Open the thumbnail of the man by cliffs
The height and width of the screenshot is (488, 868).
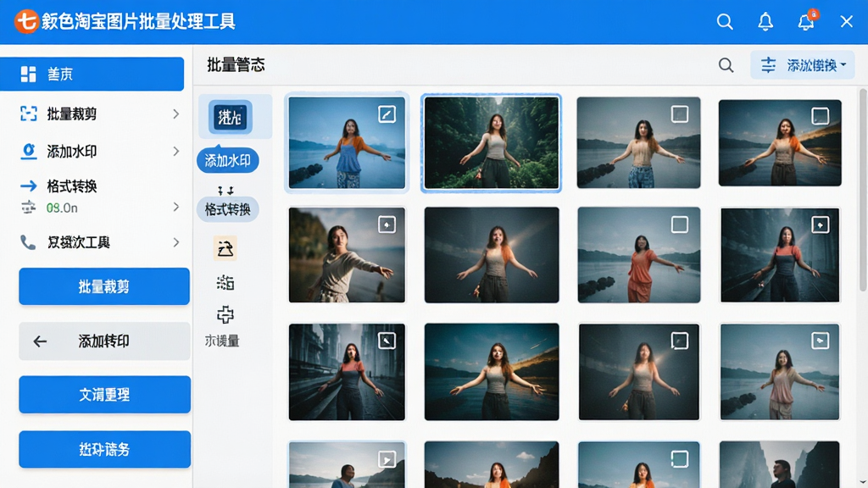click(x=780, y=464)
